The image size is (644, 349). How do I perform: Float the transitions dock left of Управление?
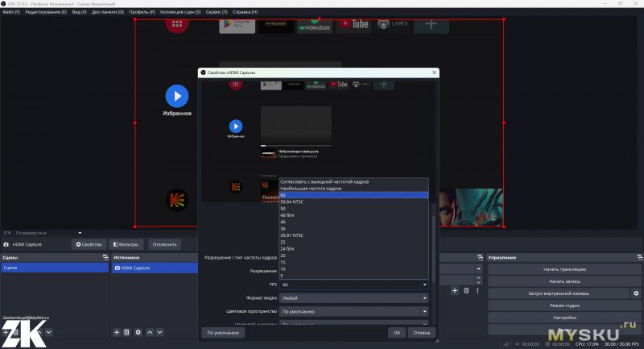(x=480, y=257)
